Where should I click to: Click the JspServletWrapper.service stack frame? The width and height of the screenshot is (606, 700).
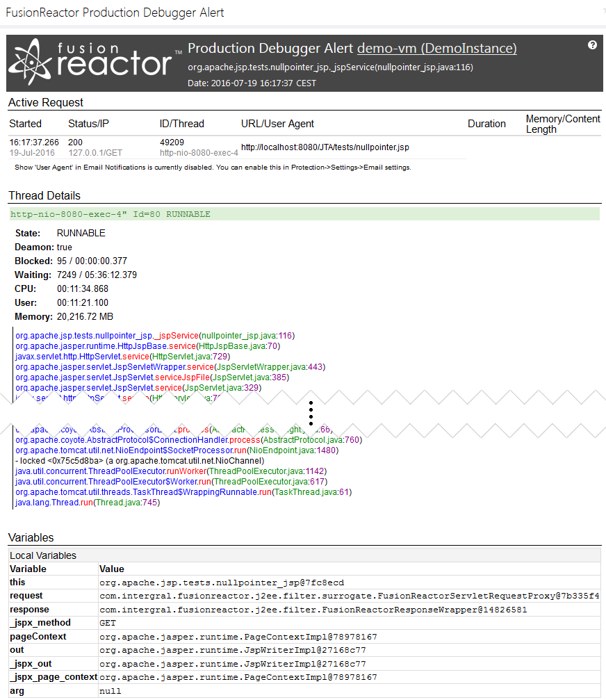(x=170, y=367)
